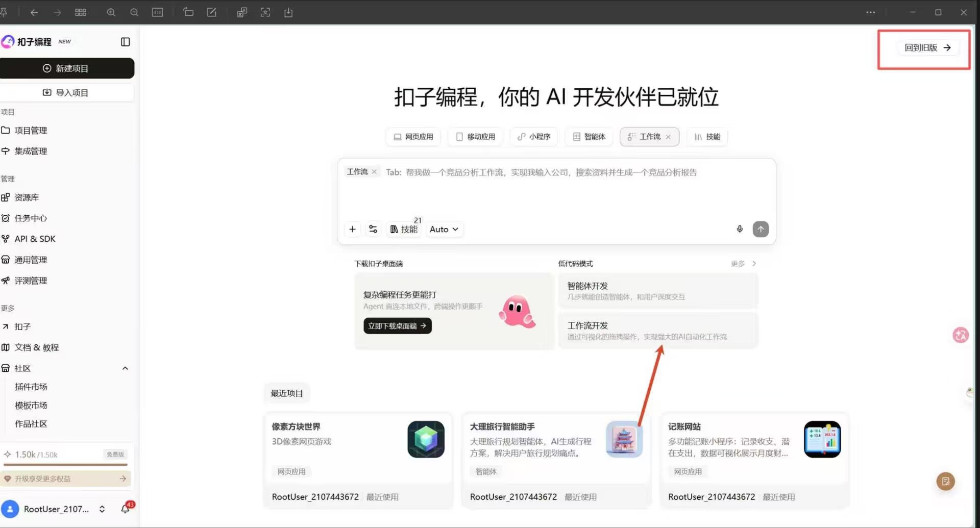Viewport: 980px width, 528px height.
Task: Open the notifications bell icon
Action: (x=126, y=509)
